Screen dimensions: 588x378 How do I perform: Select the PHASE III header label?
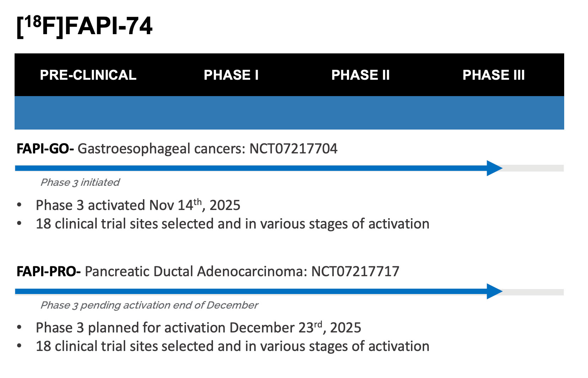[x=493, y=75]
